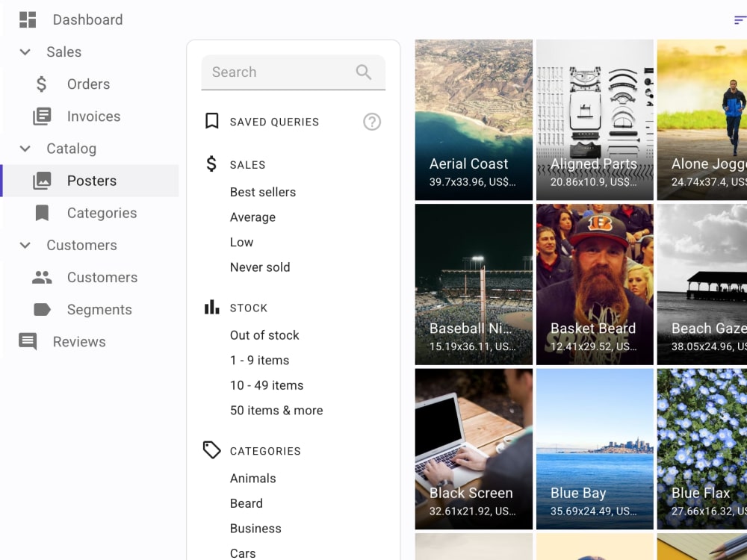Viewport: 747px width, 560px height.
Task: Collapse the Customers group chevron
Action: tap(25, 246)
